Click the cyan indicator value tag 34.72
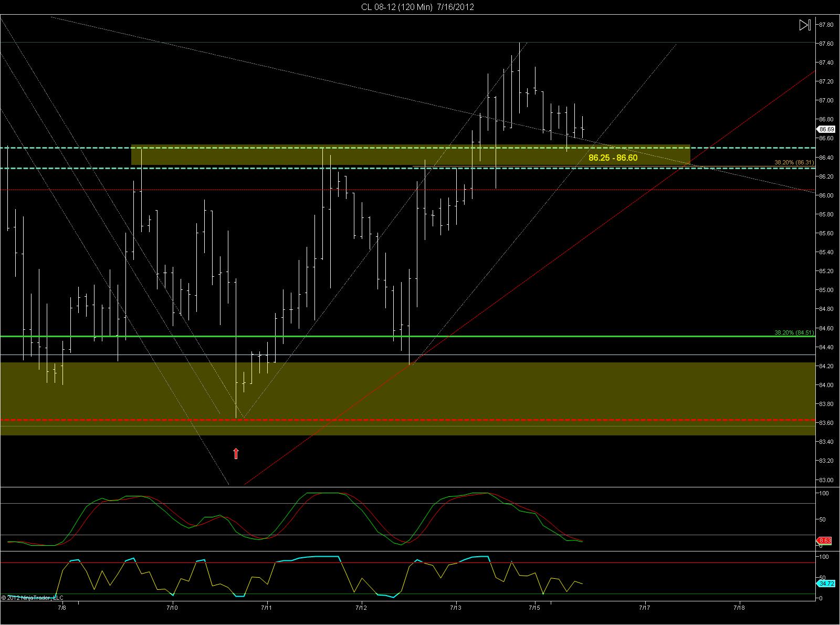The height and width of the screenshot is (625, 840). point(826,583)
